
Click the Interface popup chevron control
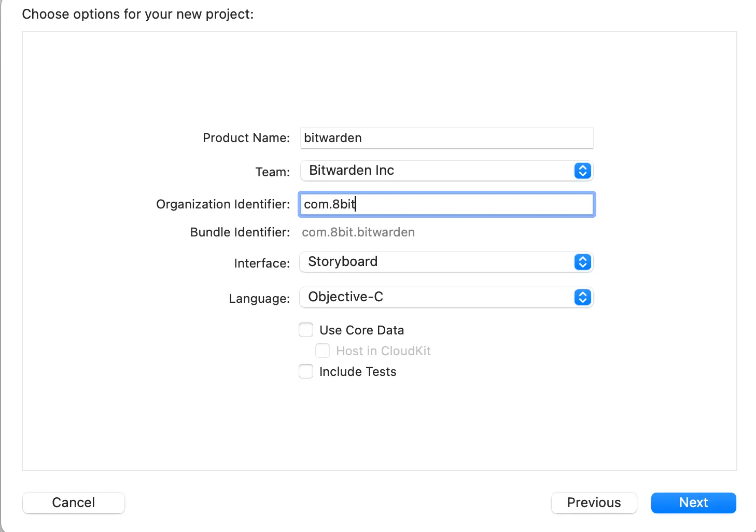582,262
